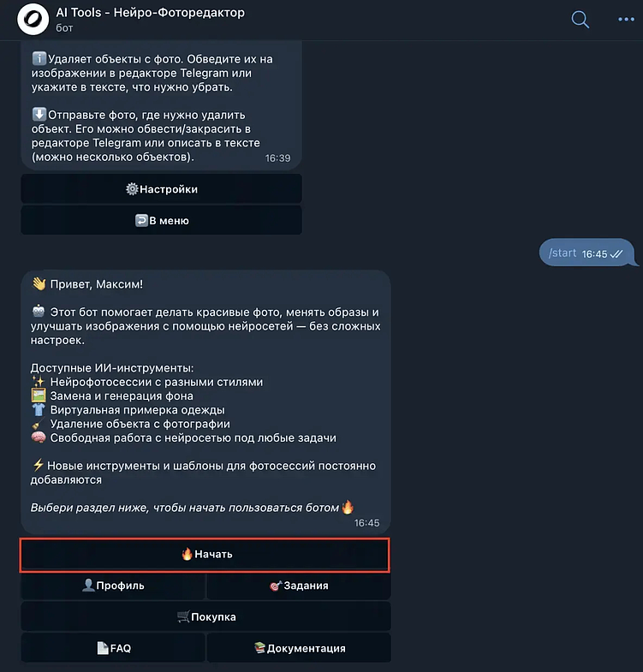Open the Покупка section
Image resolution: width=643 pixels, height=672 pixels.
pyautogui.click(x=205, y=616)
